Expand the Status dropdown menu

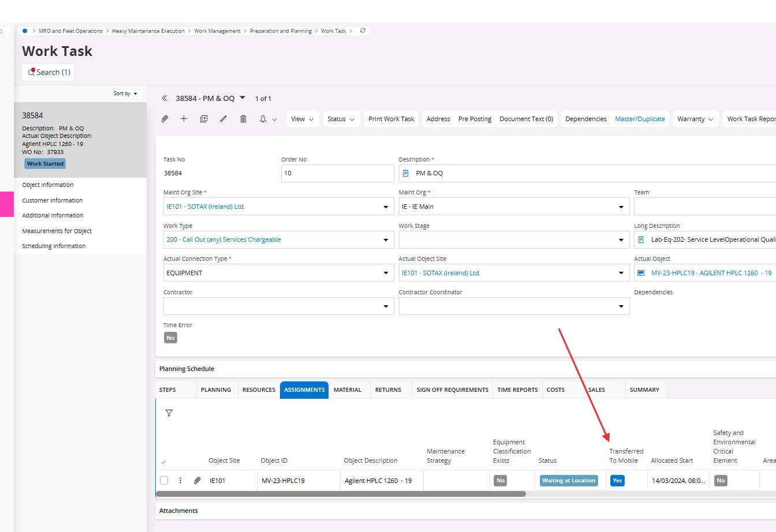point(341,119)
